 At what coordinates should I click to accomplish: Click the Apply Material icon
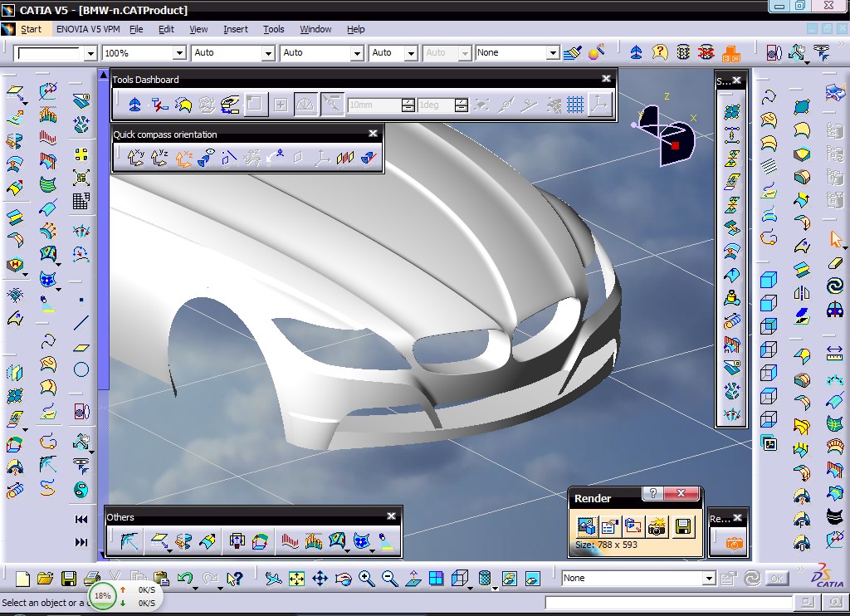596,52
